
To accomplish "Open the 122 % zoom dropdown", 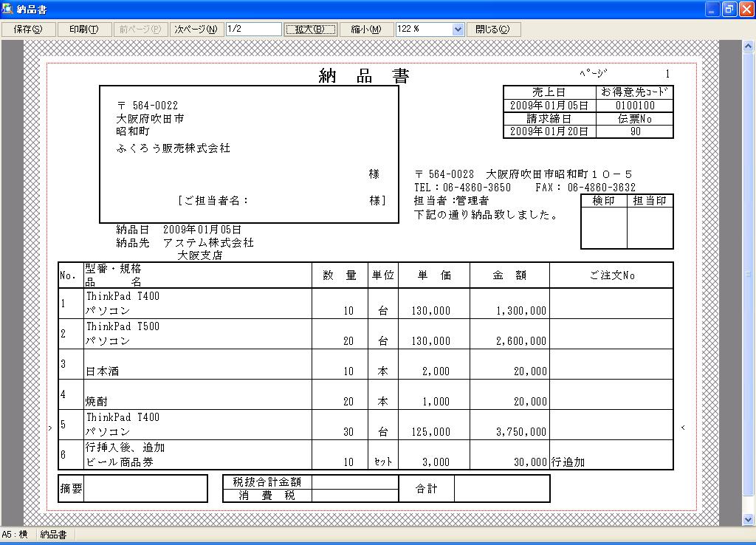I will coord(458,30).
